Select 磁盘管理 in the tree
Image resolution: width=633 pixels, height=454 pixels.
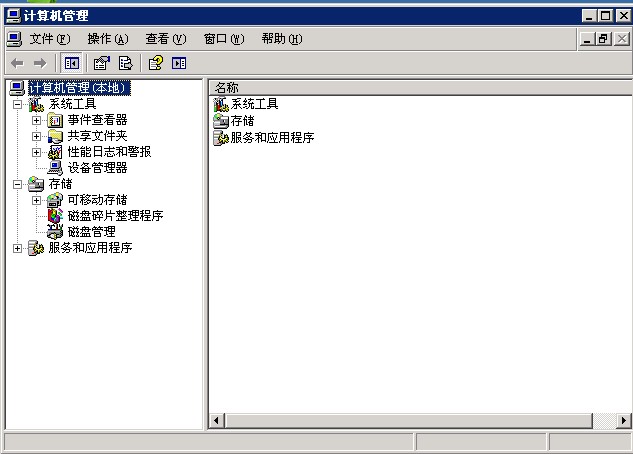(92, 232)
